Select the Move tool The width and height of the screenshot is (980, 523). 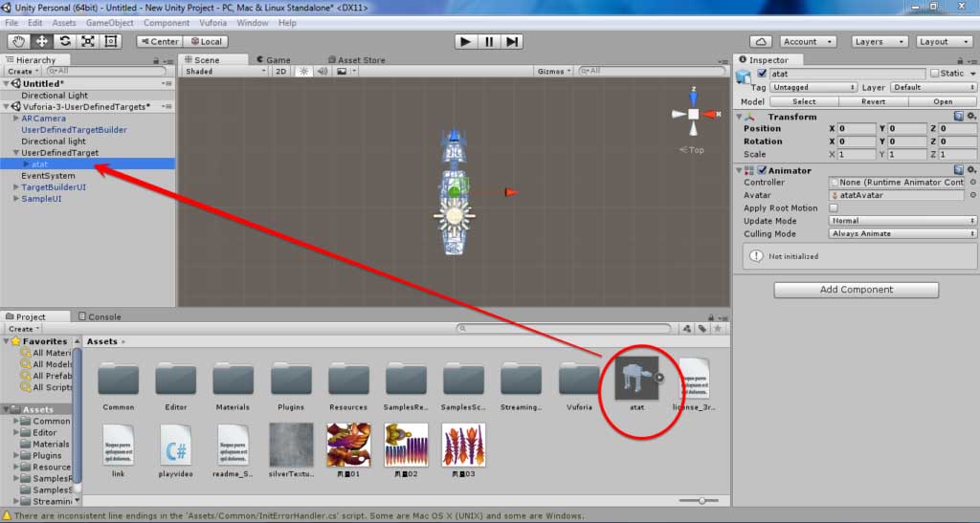pos(42,41)
